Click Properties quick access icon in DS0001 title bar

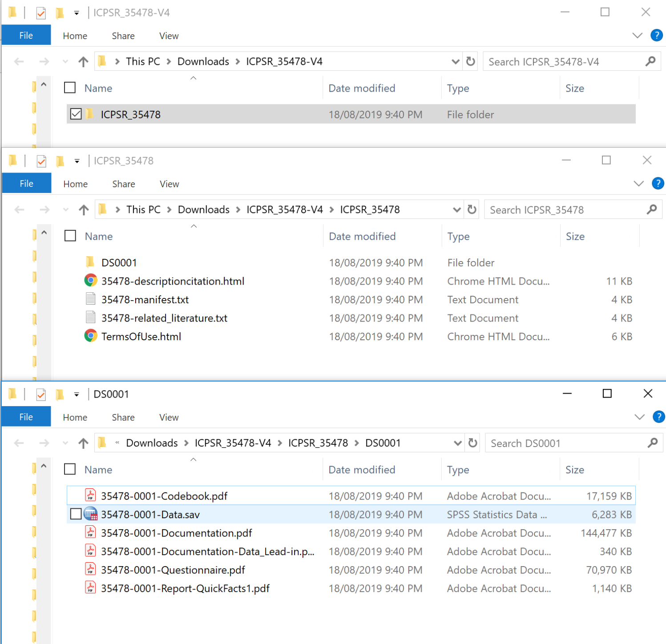(x=41, y=394)
